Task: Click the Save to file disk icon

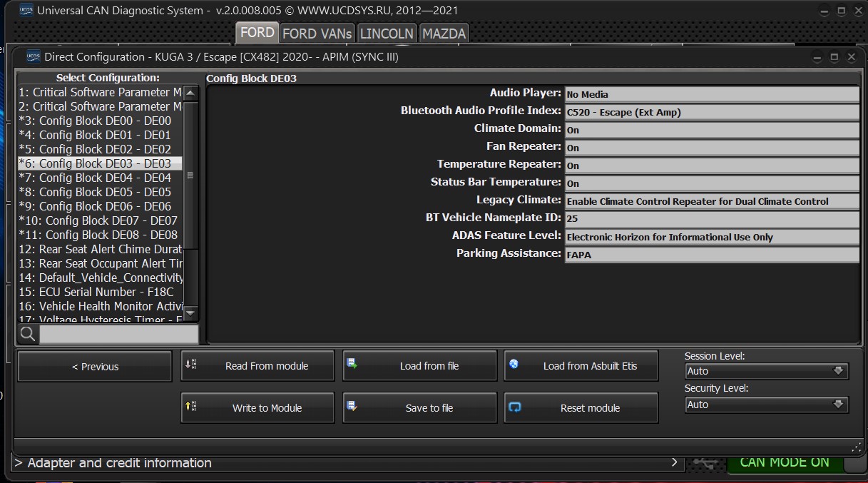Action: click(x=352, y=407)
